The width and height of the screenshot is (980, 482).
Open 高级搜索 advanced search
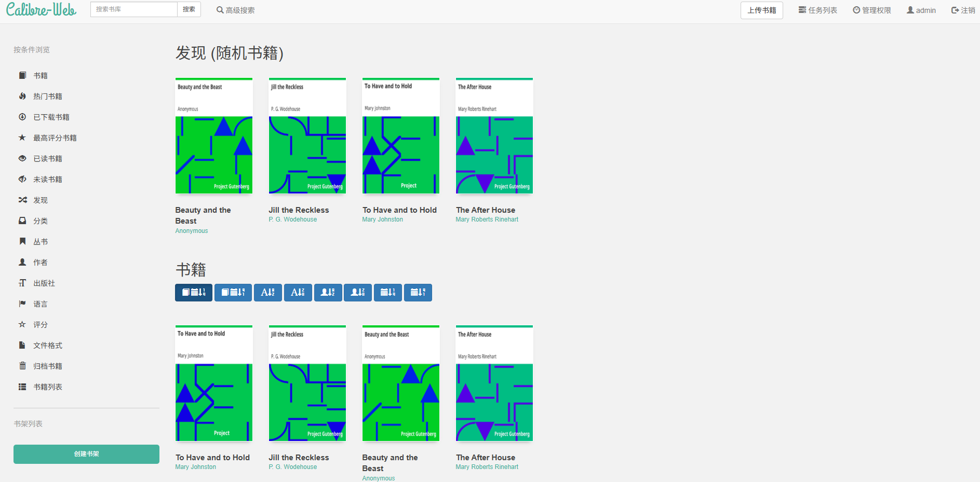point(235,10)
